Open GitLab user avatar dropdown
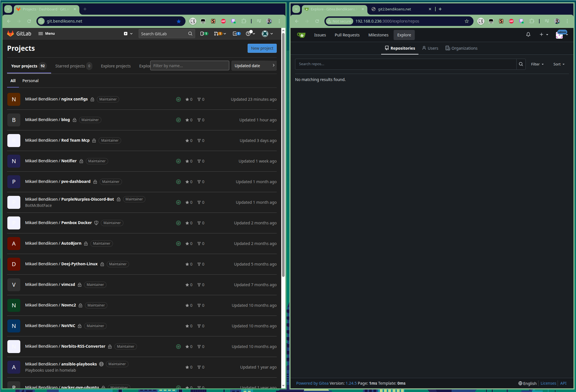This screenshot has height=392, width=576. (x=267, y=34)
